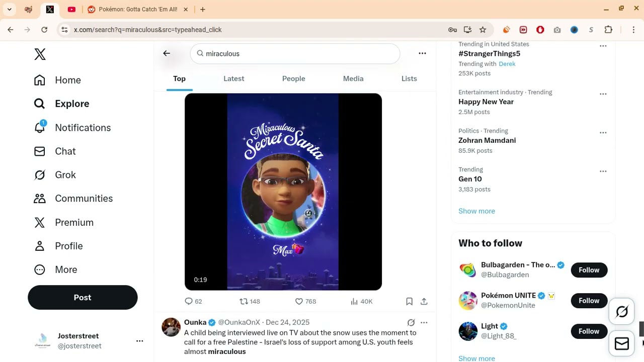Viewport: 644px width, 362px height.
Task: Open Notifications bell in sidebar
Action: [x=72, y=128]
